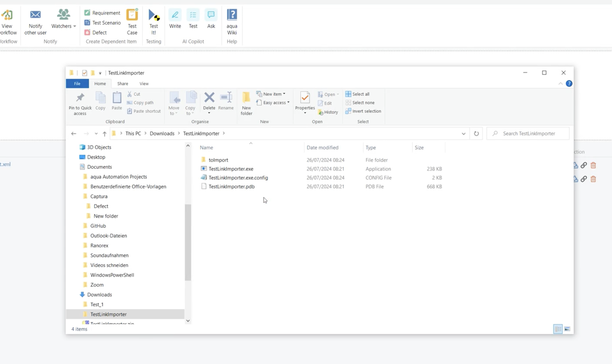This screenshot has height=364, width=612.
Task: Click the Delete icon in Organise group
Action: point(209,98)
